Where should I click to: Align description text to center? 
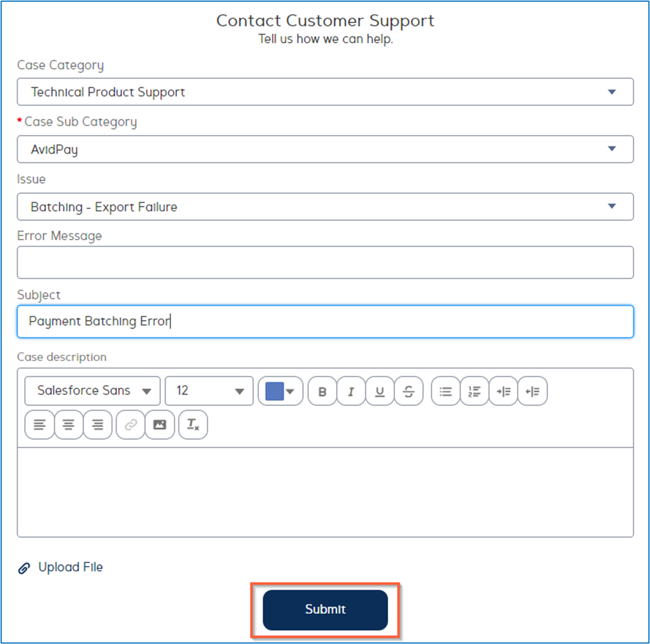(68, 425)
